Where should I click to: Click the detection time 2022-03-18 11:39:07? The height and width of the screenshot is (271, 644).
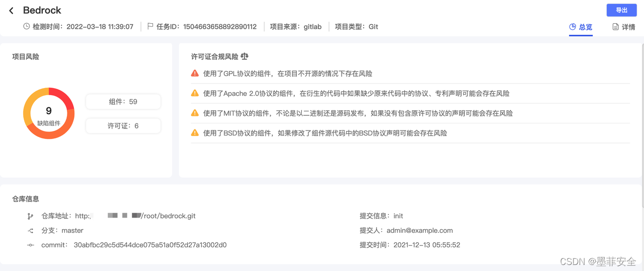point(100,27)
